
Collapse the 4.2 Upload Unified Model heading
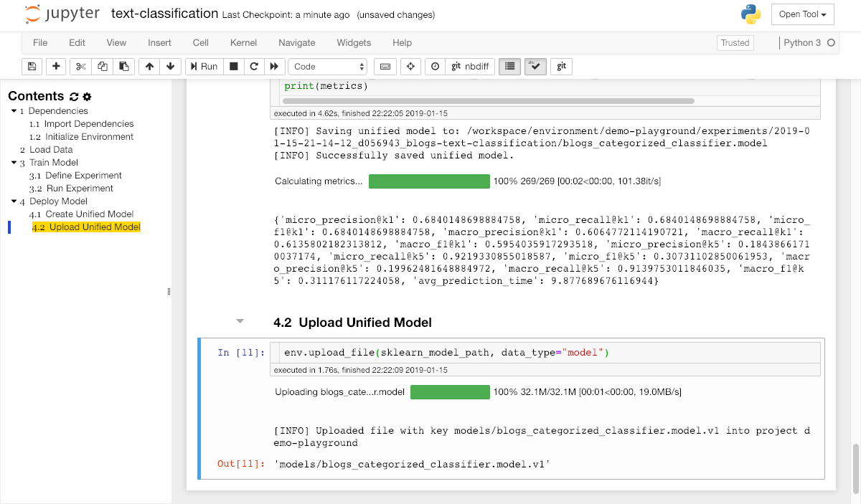240,322
